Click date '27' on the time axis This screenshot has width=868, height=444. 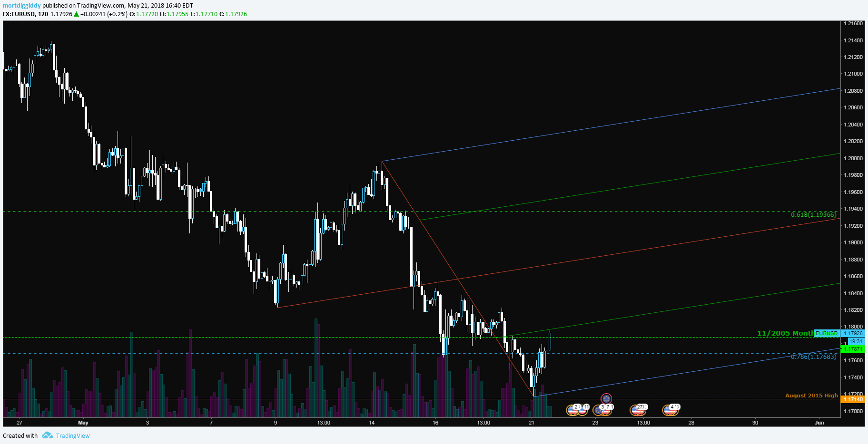tap(20, 423)
